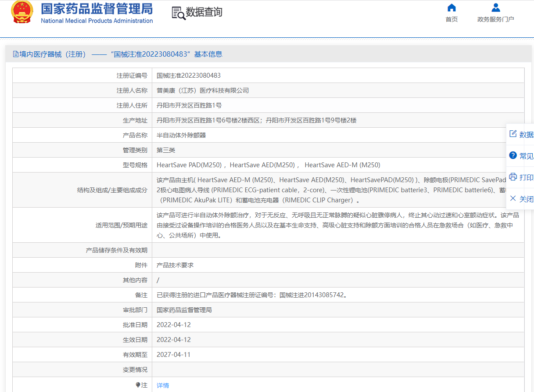Click the question mark help icon
Image resolution: width=534 pixels, height=392 pixels.
tap(513, 155)
